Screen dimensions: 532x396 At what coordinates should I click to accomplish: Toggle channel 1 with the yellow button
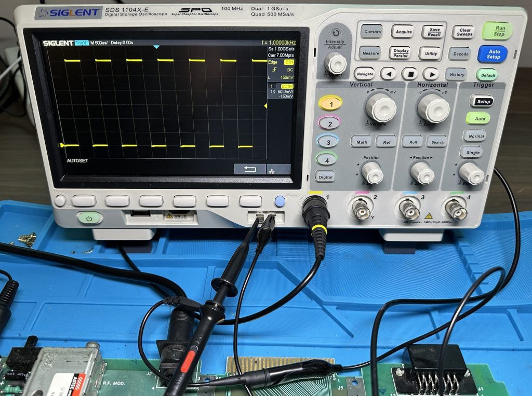pos(330,103)
